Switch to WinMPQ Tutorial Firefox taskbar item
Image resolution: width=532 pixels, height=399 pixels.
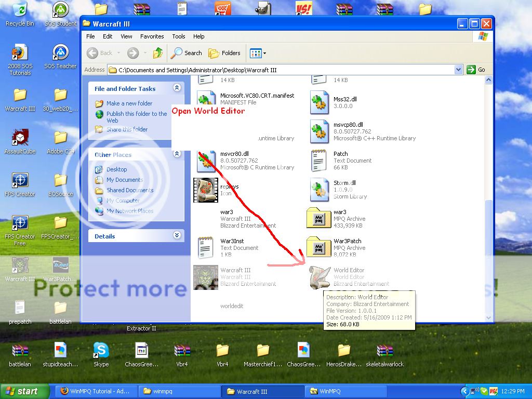96,391
